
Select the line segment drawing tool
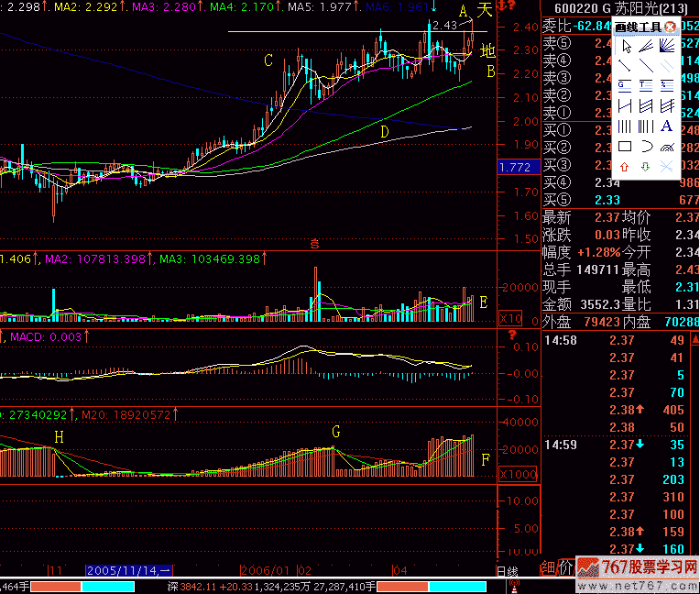(x=625, y=66)
